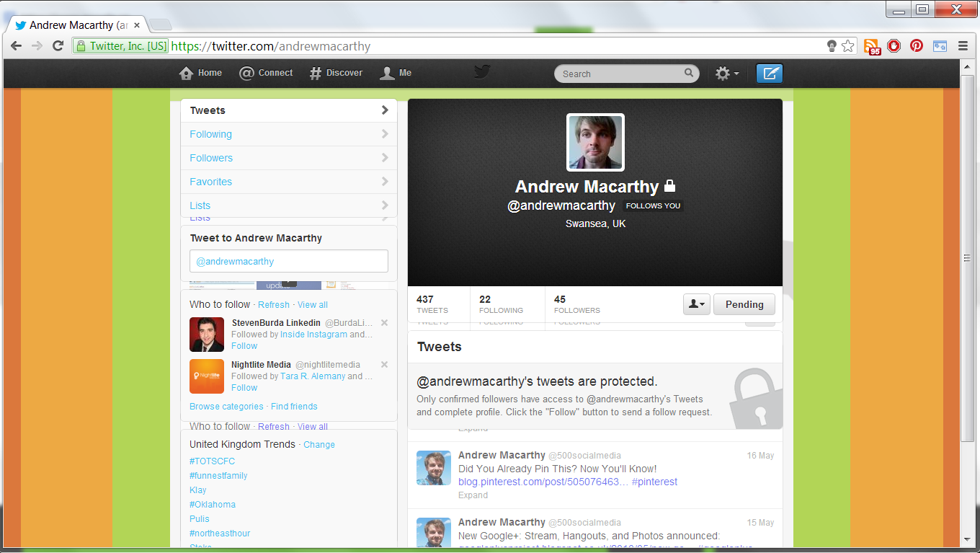Viewport: 980px width, 553px height.
Task: Refresh the Who to follow suggestions
Action: point(274,305)
